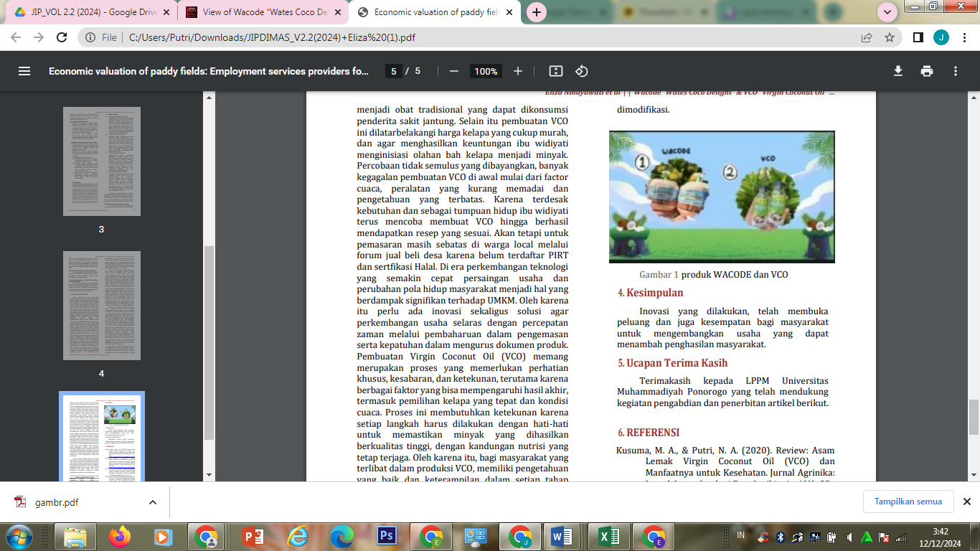Image resolution: width=980 pixels, height=551 pixels.
Task: Open the Chrome side panel
Action: [918, 37]
